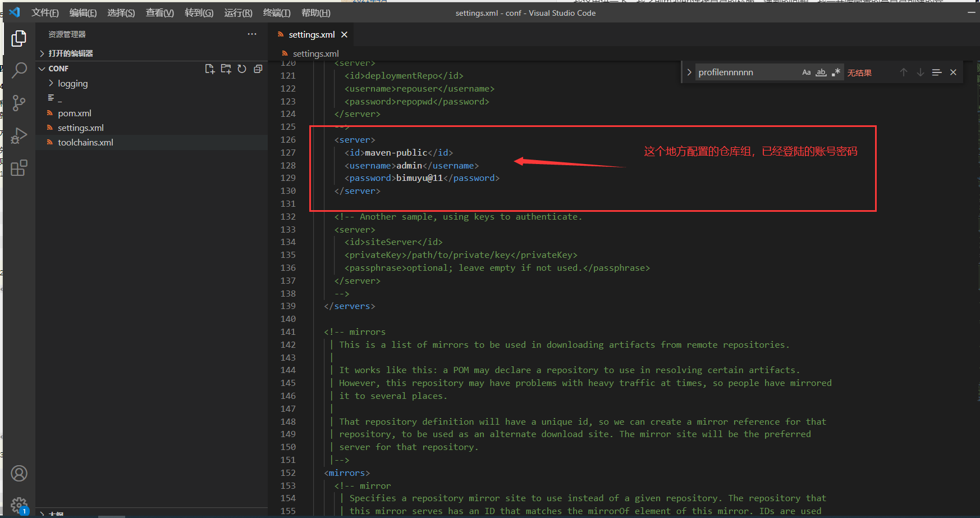980x518 pixels.
Task: Open the 查看(V) menu
Action: tap(160, 12)
